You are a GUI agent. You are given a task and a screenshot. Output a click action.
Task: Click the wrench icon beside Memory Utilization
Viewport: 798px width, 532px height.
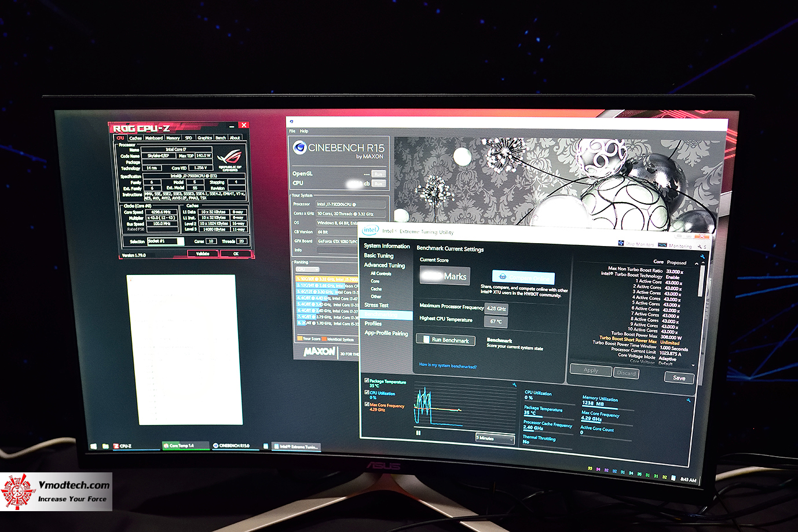click(689, 401)
